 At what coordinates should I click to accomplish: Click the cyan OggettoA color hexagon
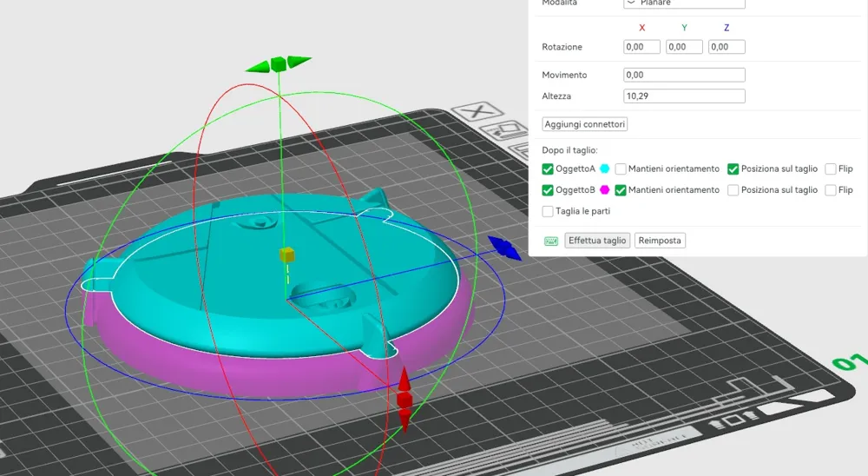pos(605,169)
